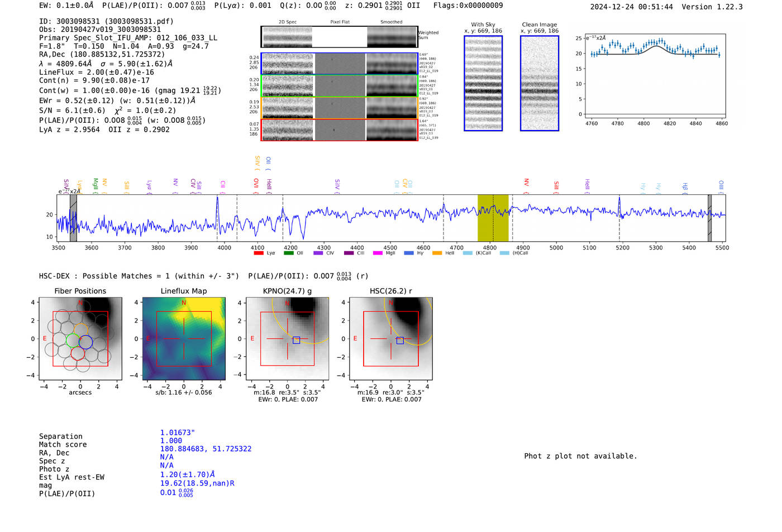
Task: Click the blue fiber circle in Fiber Positions
Action: point(85,342)
